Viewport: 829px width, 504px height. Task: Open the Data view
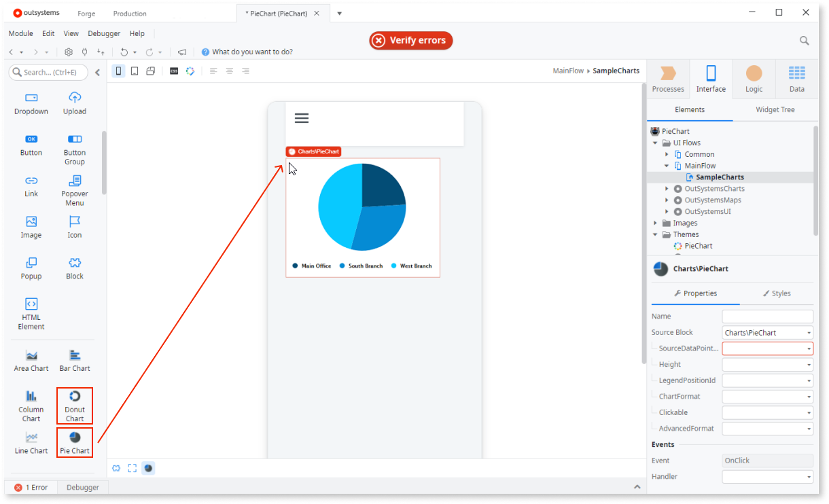click(x=796, y=78)
